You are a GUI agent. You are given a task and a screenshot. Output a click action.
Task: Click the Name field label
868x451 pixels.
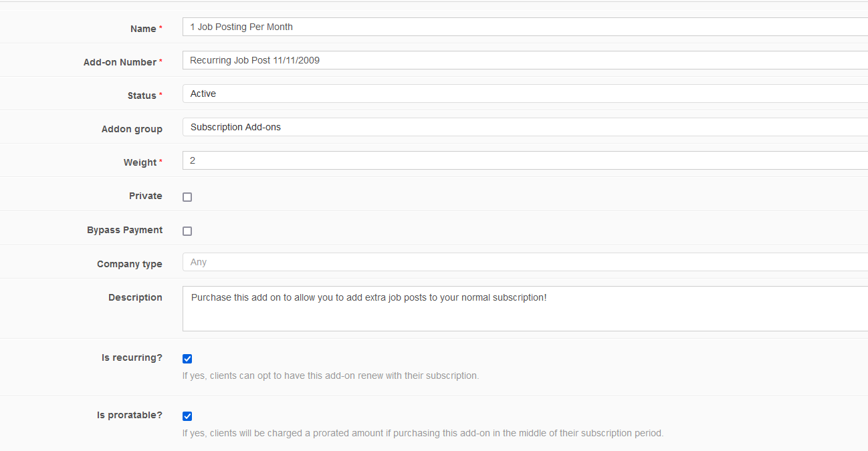tap(142, 29)
